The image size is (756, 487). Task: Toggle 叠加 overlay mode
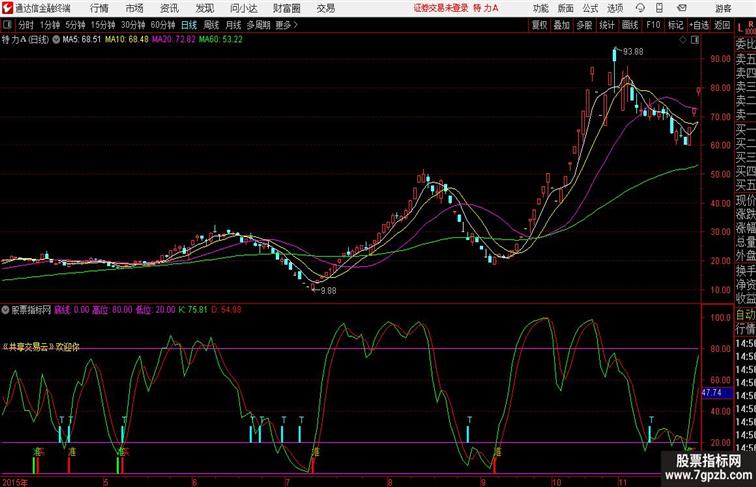tap(561, 25)
